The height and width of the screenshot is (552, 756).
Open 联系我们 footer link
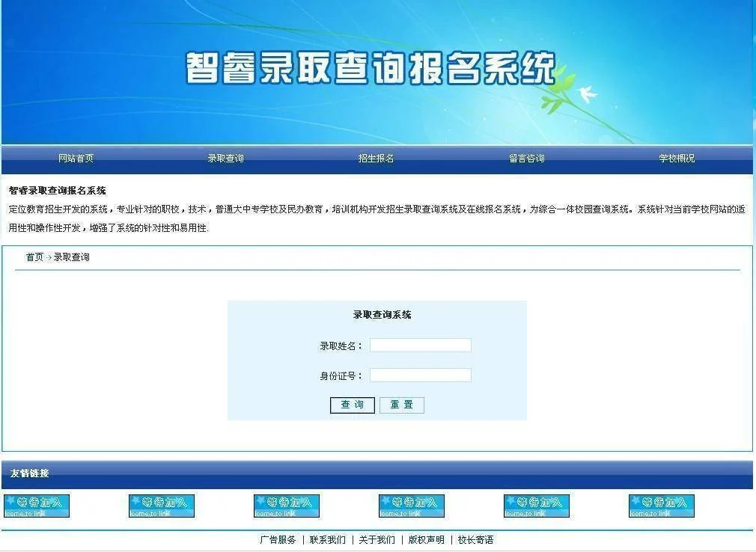coord(328,540)
